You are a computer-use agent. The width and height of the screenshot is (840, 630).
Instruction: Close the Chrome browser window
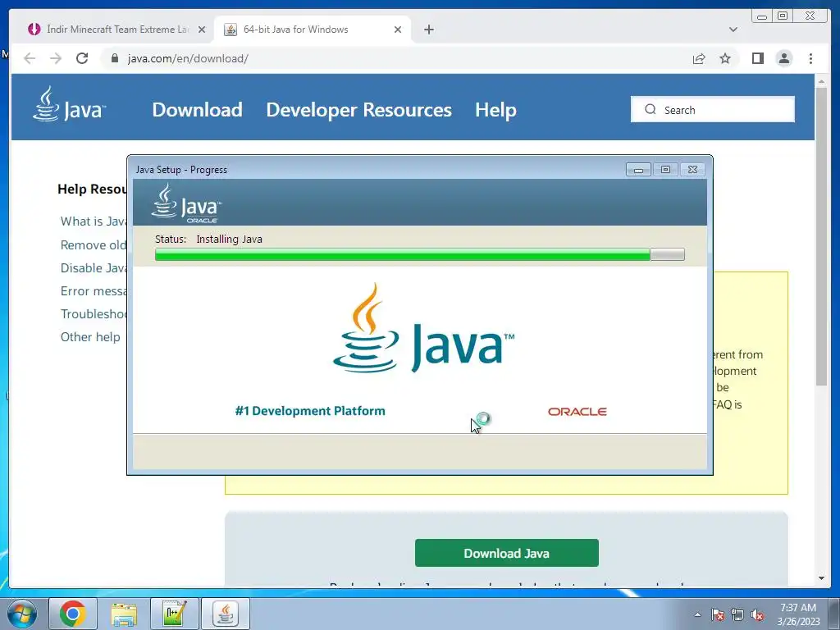(810, 16)
